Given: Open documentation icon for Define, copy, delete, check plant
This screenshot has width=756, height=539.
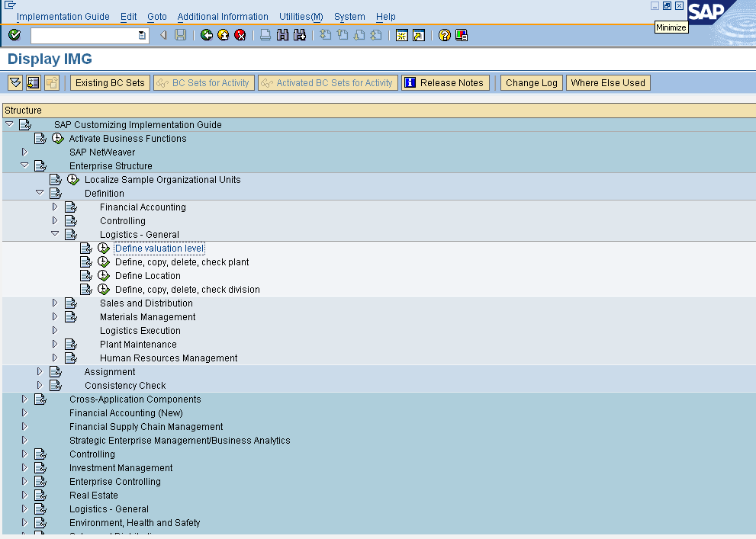Looking at the screenshot, I should 85,262.
